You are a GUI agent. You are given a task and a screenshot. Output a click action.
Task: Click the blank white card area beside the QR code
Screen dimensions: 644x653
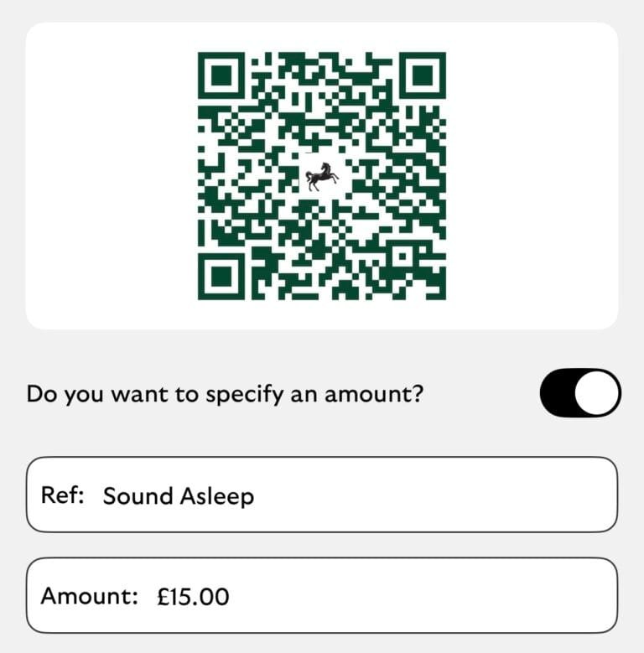coord(109,176)
